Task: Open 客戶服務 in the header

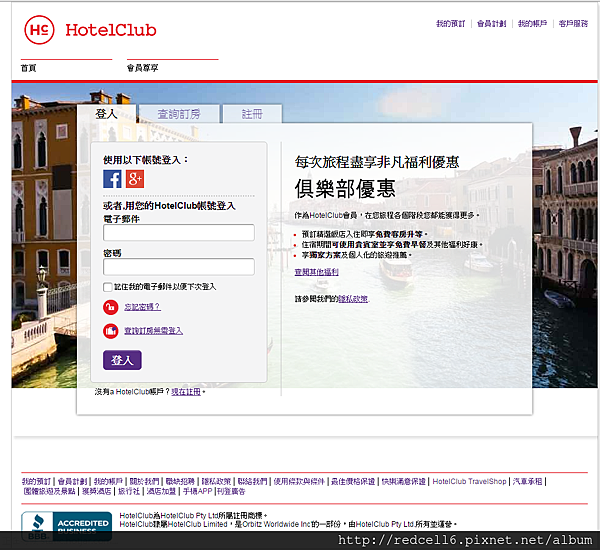Action: coord(573,24)
